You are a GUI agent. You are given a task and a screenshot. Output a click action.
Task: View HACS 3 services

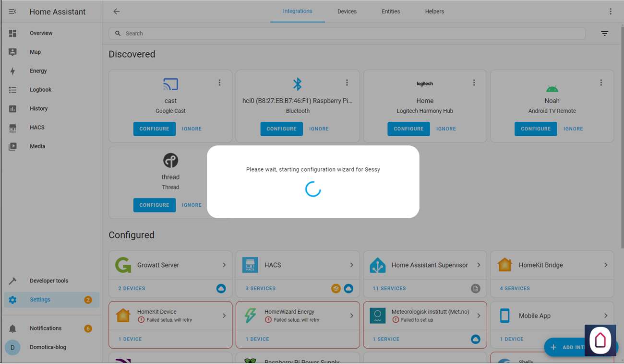[261, 289]
